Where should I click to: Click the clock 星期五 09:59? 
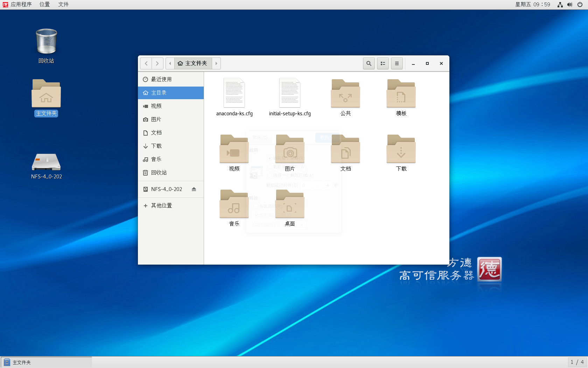coord(532,5)
